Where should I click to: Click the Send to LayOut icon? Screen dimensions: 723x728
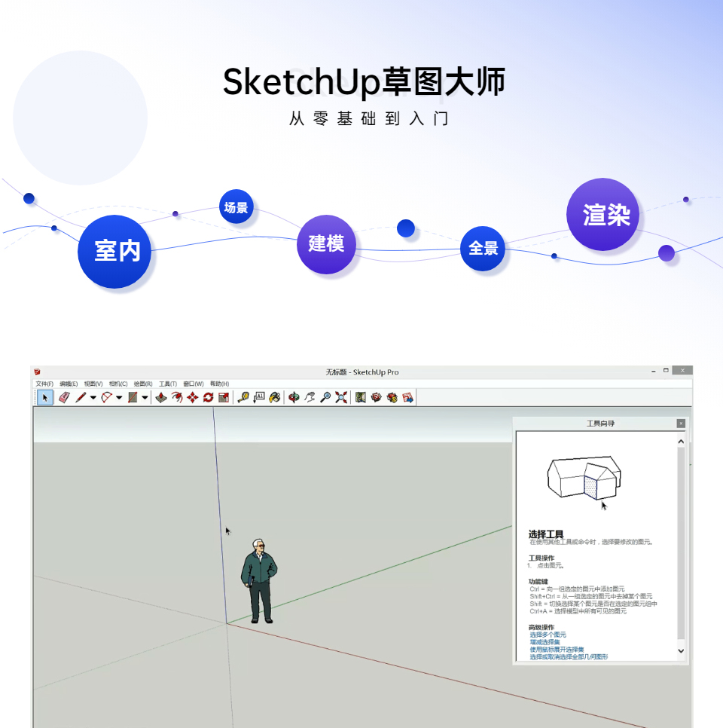tap(408, 397)
